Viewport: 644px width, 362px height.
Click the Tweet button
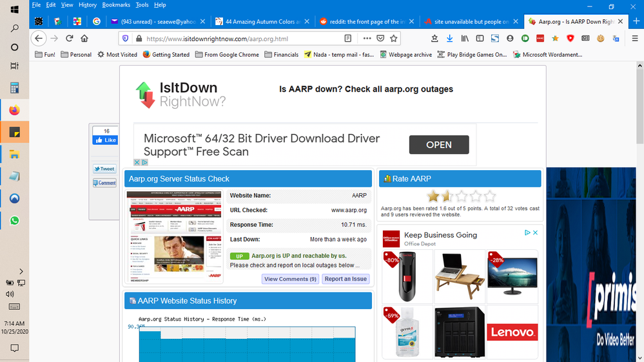coord(104,169)
